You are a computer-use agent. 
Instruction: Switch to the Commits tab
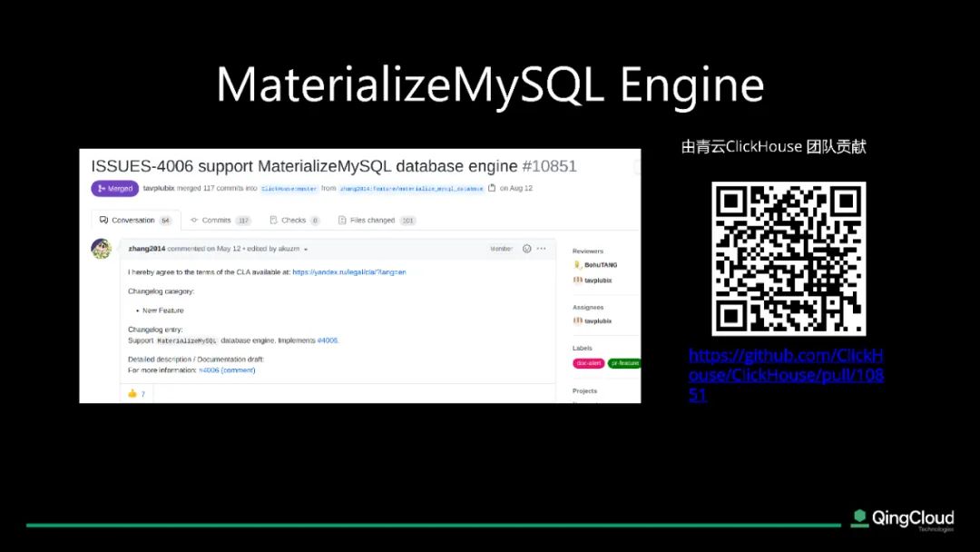click(x=220, y=220)
